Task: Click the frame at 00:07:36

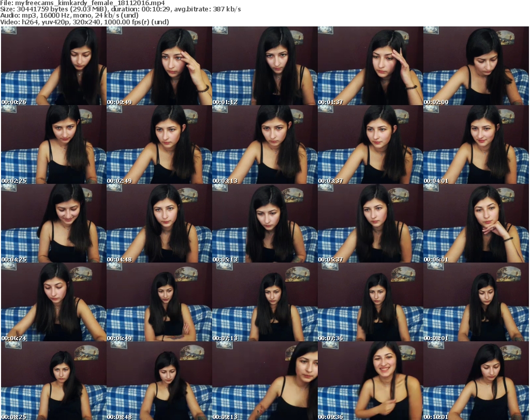Action: 371,302
